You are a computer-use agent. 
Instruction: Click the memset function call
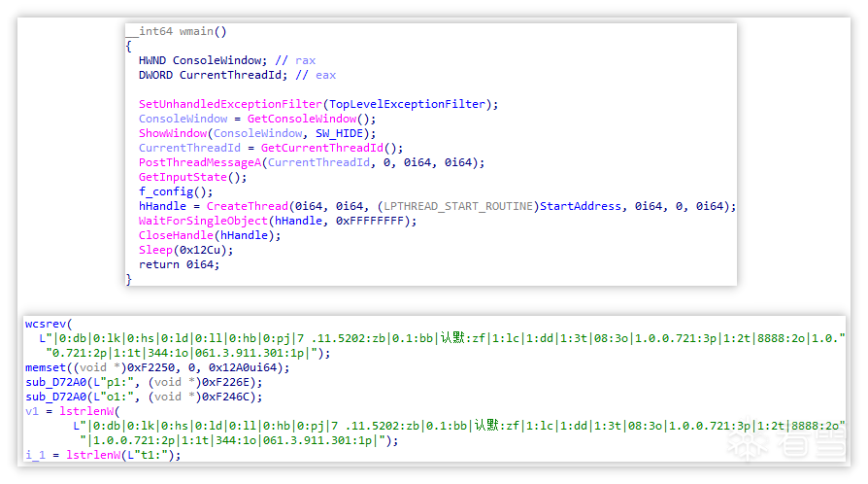[45, 367]
